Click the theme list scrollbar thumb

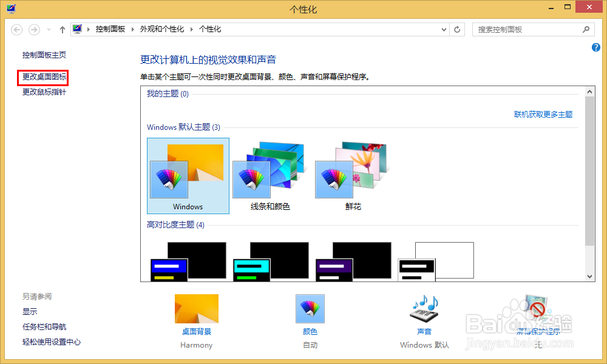(x=589, y=171)
